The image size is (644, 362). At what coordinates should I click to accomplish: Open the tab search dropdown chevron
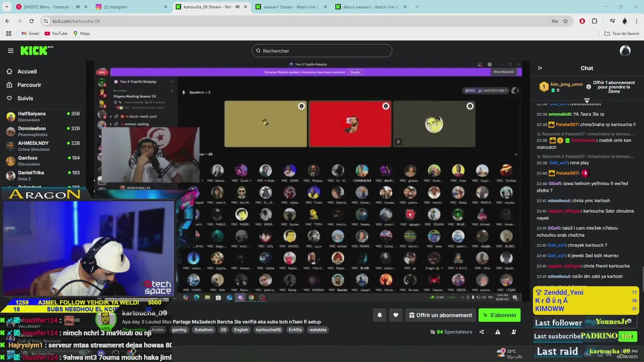(7, 7)
